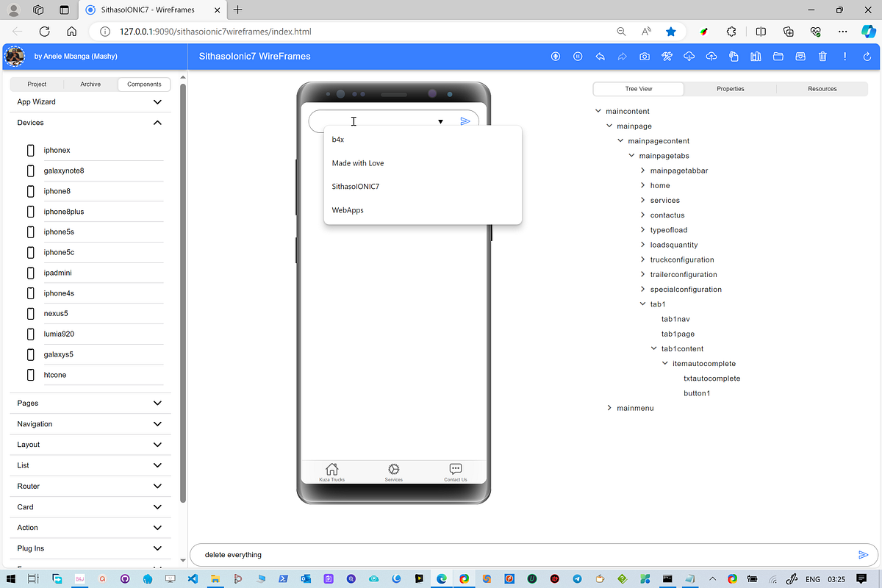Open the library (books) icon
The image size is (882, 588).
pyautogui.click(x=756, y=57)
